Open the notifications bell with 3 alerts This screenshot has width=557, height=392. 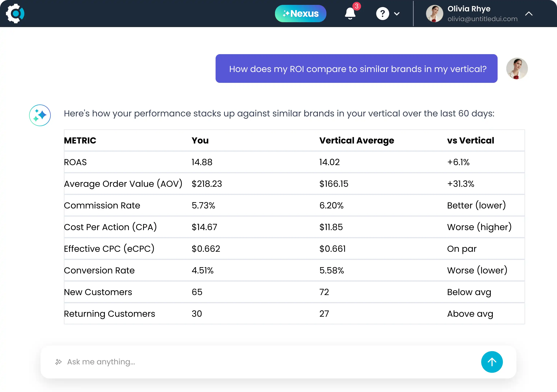[350, 14]
